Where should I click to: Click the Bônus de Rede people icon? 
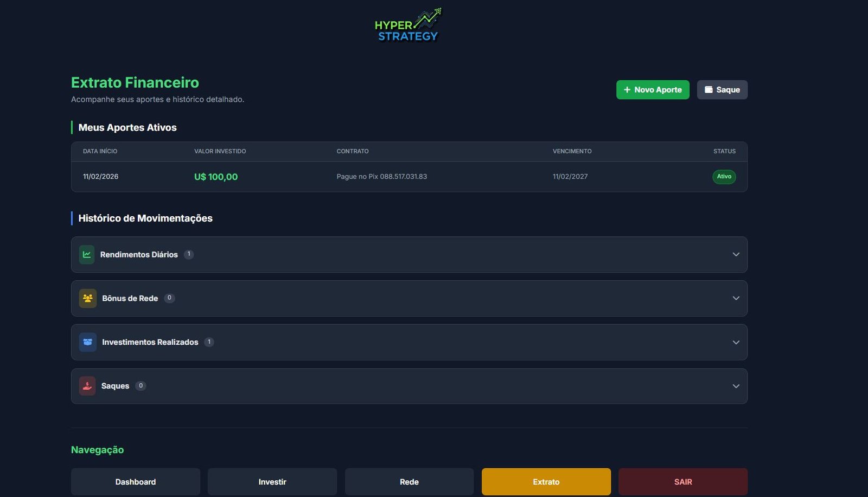(88, 298)
